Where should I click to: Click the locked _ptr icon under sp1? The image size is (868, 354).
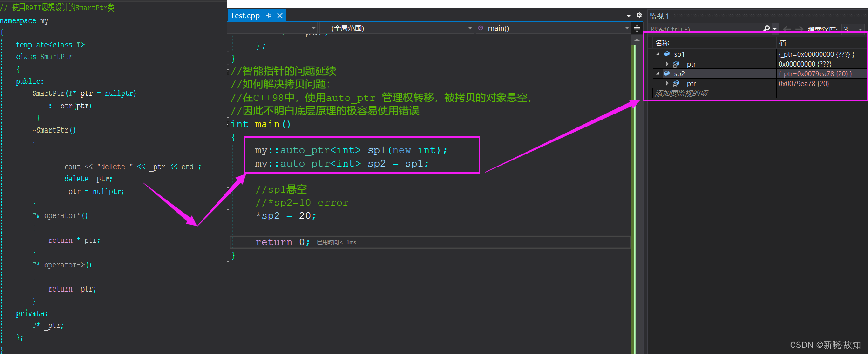point(676,64)
